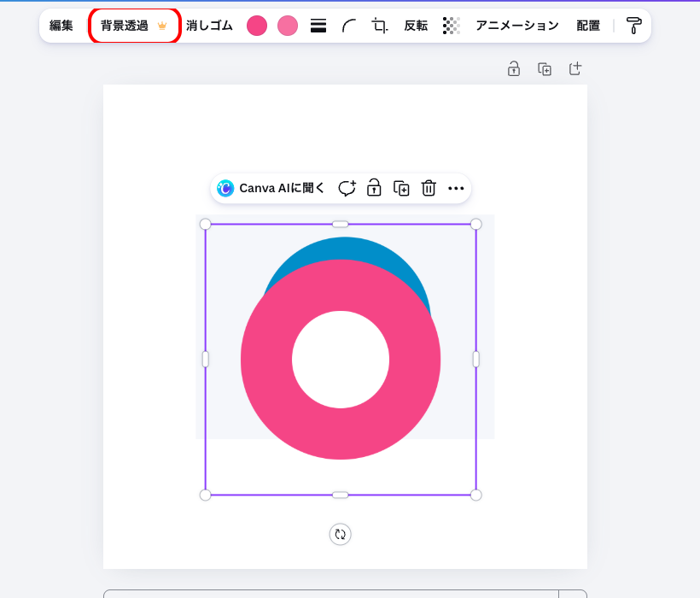This screenshot has height=598, width=700.
Task: Lock the page using the page lock icon
Action: coord(514,69)
